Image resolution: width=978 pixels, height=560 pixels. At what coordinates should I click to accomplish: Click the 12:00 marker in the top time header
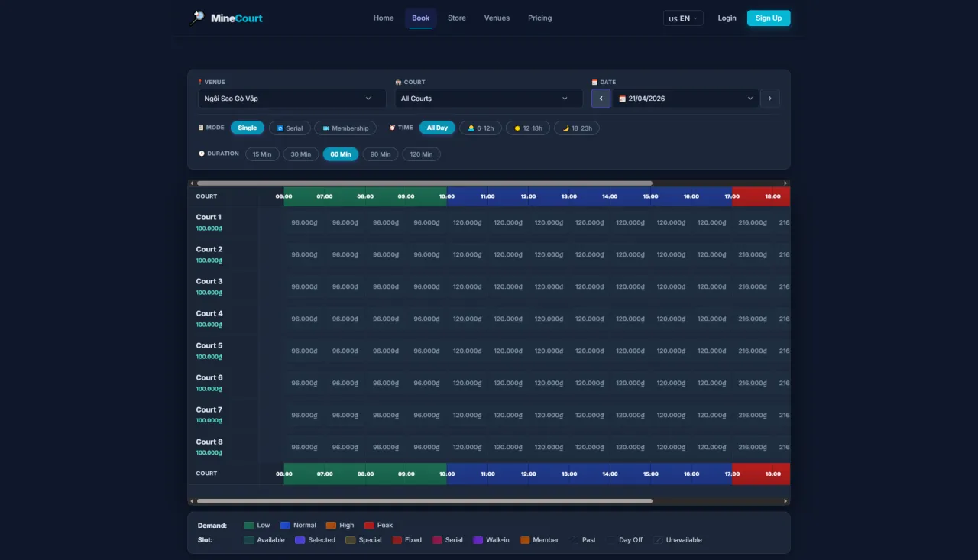(528, 196)
